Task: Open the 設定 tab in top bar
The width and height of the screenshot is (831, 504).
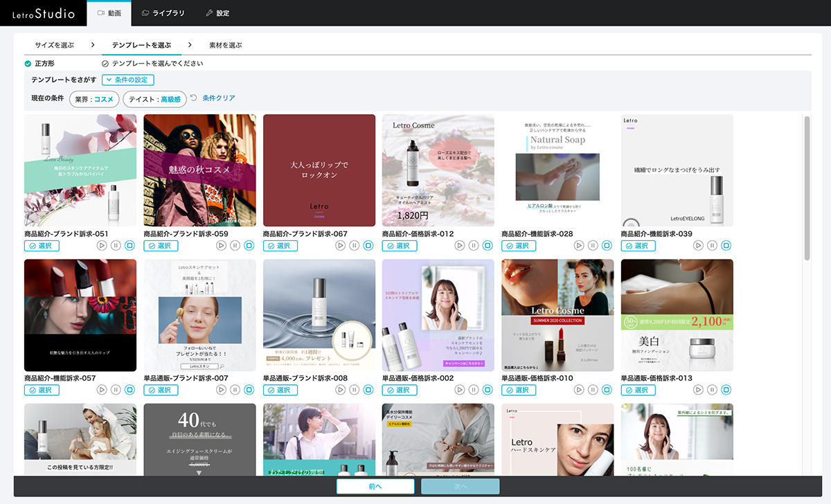Action: coord(217,13)
